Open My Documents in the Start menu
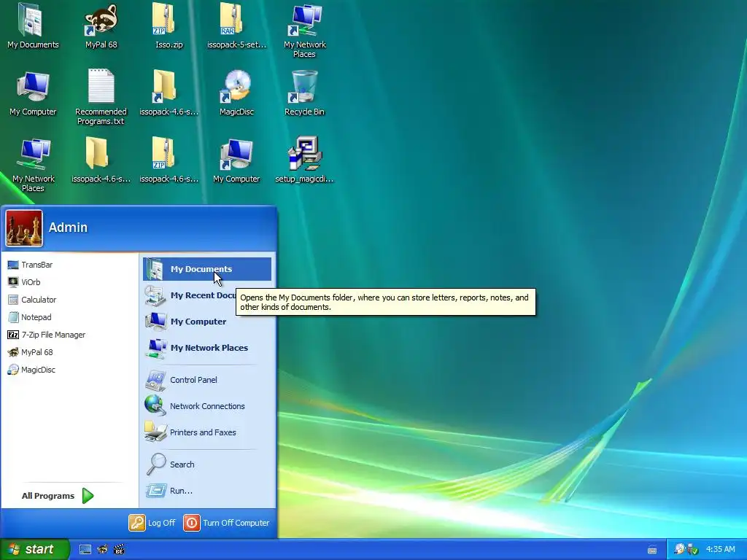 [206, 269]
